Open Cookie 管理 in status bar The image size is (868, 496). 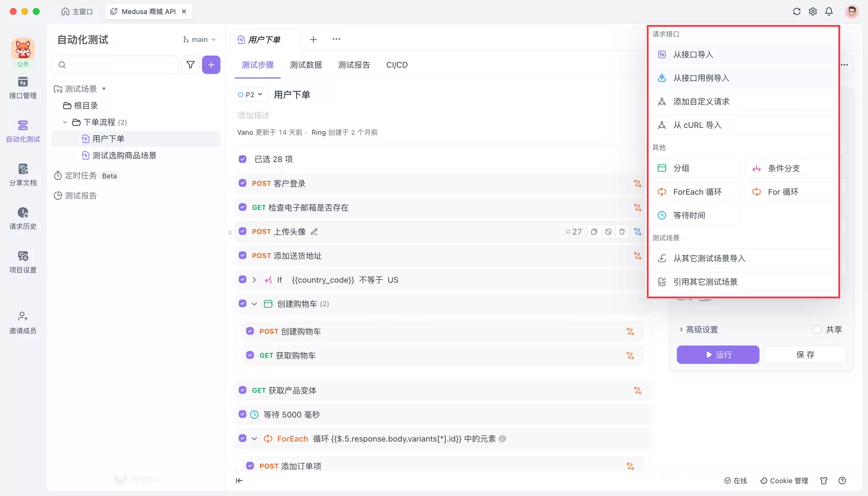click(784, 480)
